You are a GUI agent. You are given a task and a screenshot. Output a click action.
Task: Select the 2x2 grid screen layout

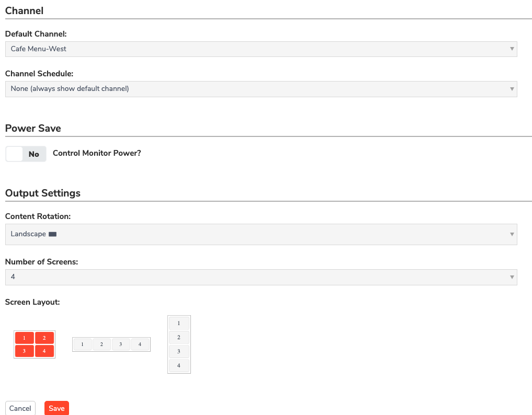(35, 344)
